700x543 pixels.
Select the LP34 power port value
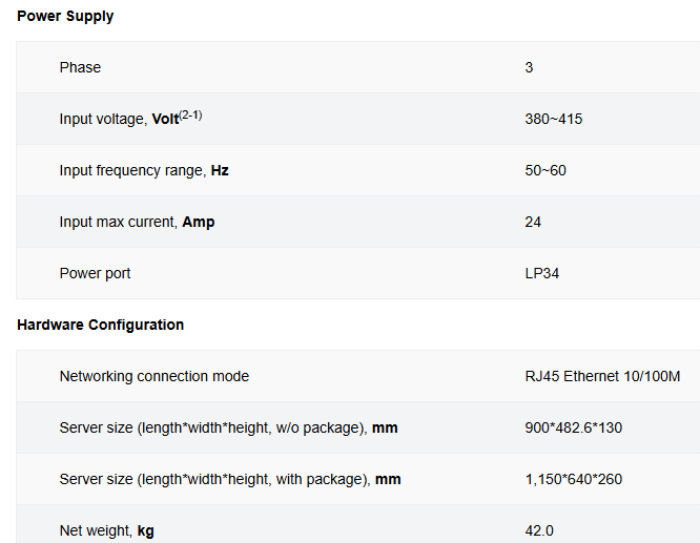coord(542,273)
